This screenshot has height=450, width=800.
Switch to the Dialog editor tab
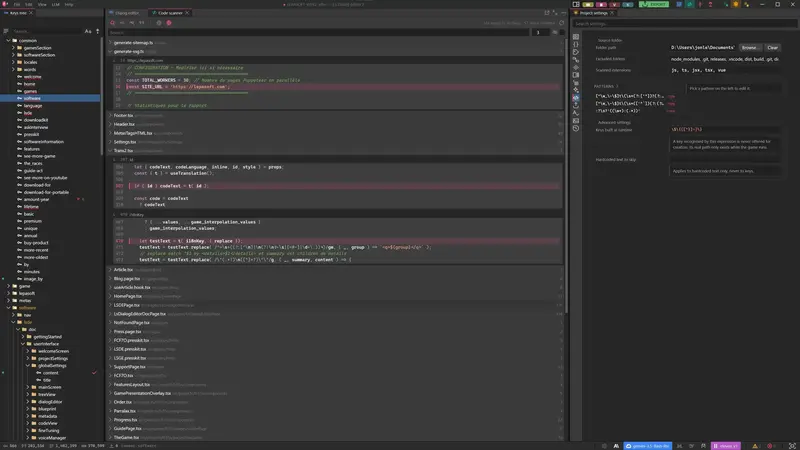[127, 13]
